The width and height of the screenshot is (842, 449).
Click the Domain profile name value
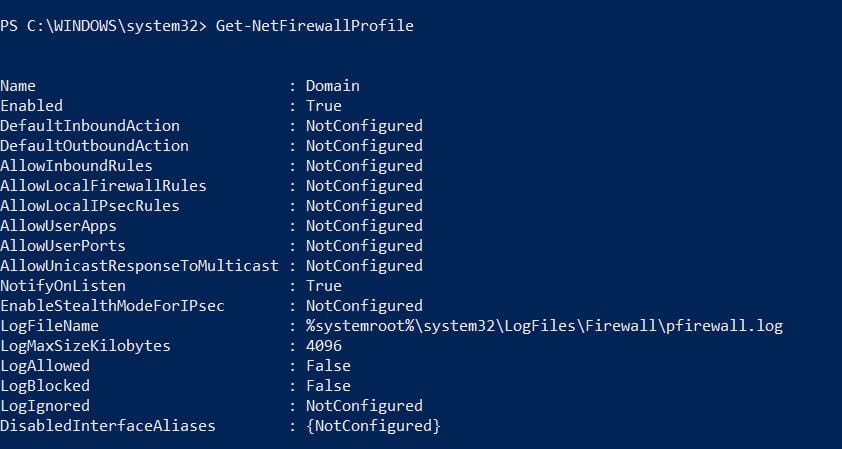click(x=332, y=86)
